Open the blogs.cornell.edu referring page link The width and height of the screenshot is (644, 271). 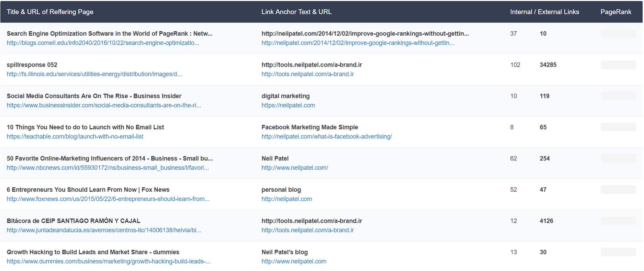pyautogui.click(x=103, y=43)
